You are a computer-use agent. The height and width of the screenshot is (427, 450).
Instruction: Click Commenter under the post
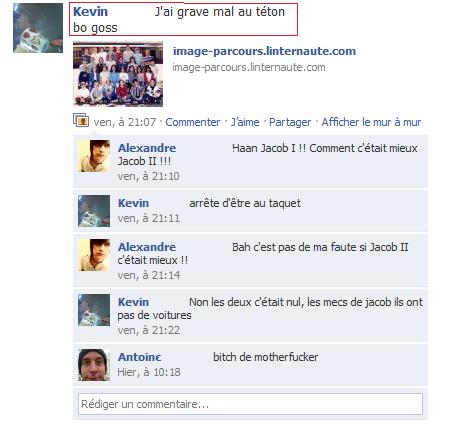[x=193, y=122]
